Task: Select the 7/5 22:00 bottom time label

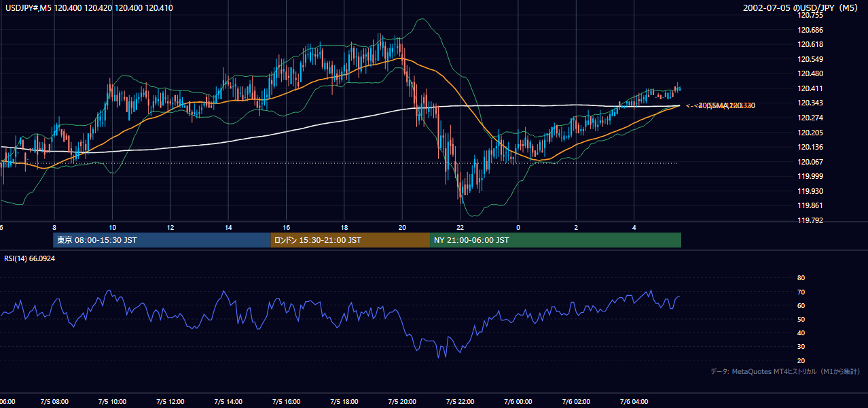Action: pyautogui.click(x=460, y=402)
